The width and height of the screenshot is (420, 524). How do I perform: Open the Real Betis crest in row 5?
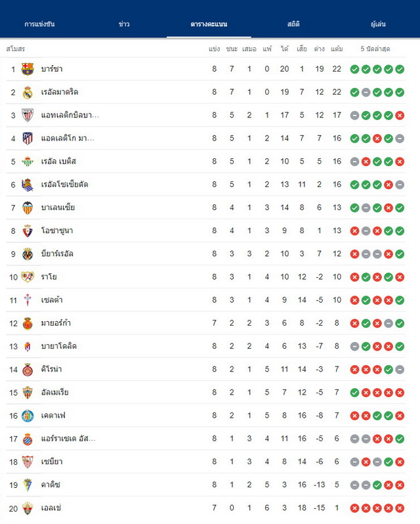pos(28,162)
